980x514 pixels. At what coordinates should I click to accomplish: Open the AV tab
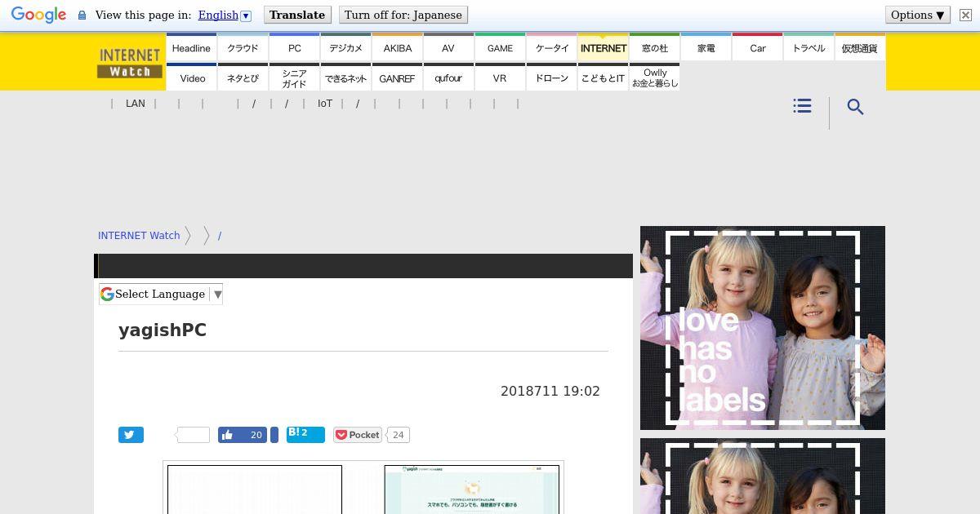[448, 47]
